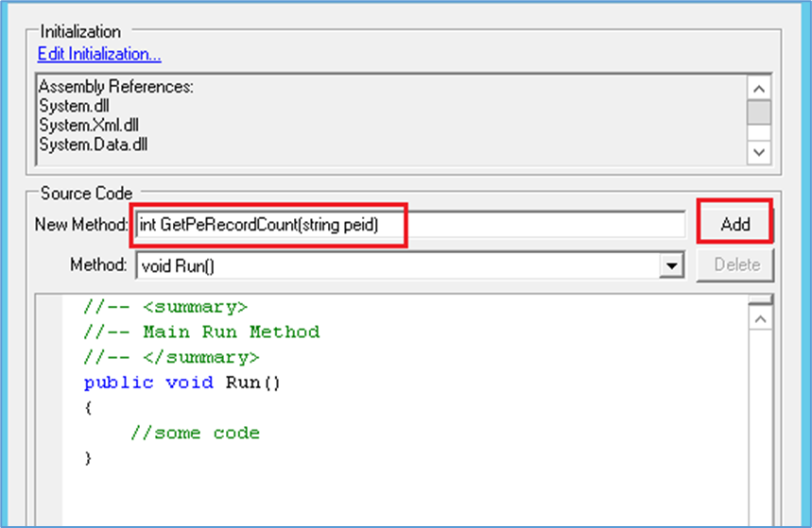Click the Method combo box showing void Run()

397,265
